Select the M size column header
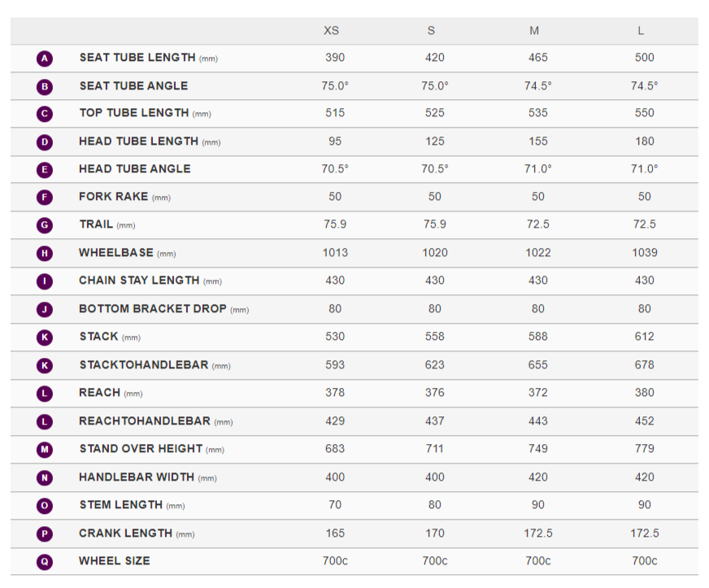Viewport: 709px width, 588px height. click(x=534, y=31)
